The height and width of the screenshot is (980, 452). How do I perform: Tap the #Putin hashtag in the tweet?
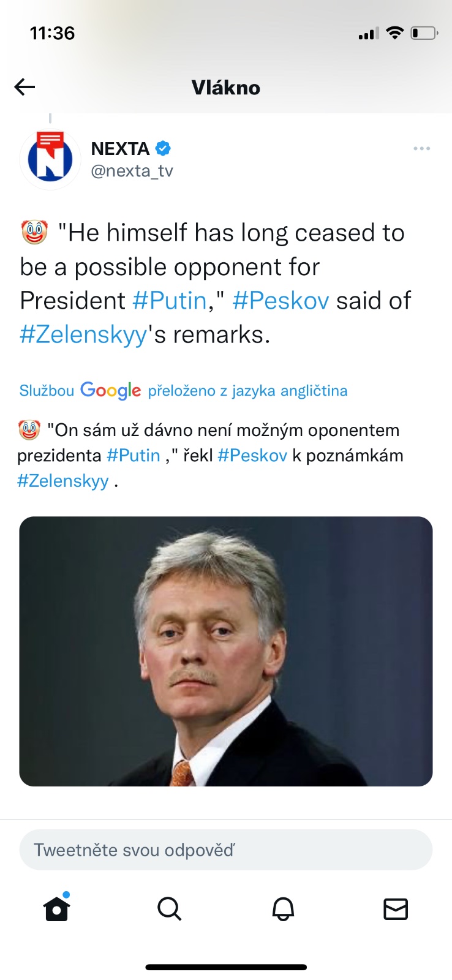pyautogui.click(x=170, y=301)
